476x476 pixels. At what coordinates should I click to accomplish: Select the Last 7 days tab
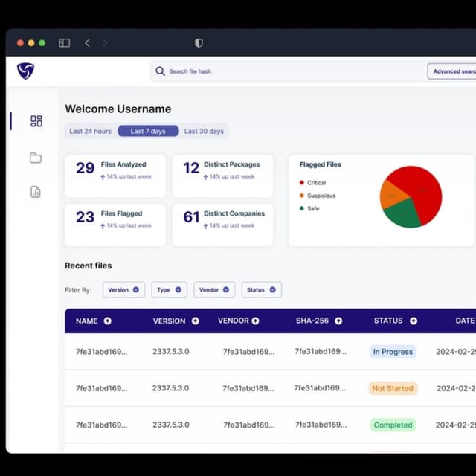(148, 131)
